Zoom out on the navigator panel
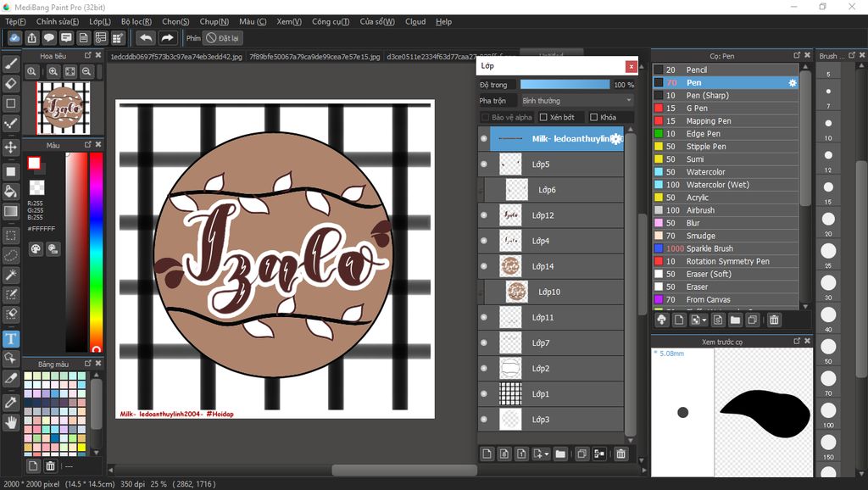This screenshot has width=868, height=490. click(86, 71)
